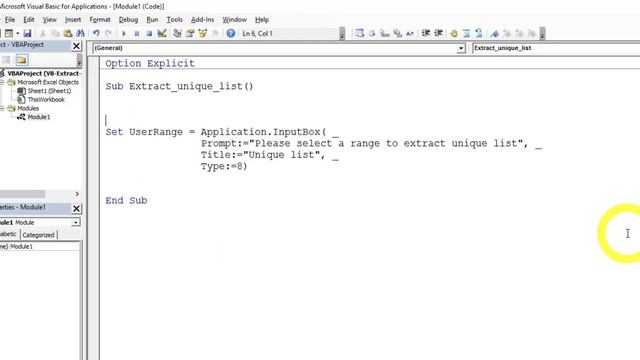Image resolution: width=640 pixels, height=360 pixels.
Task: Open the (General) object dropdown
Action: click(x=461, y=48)
